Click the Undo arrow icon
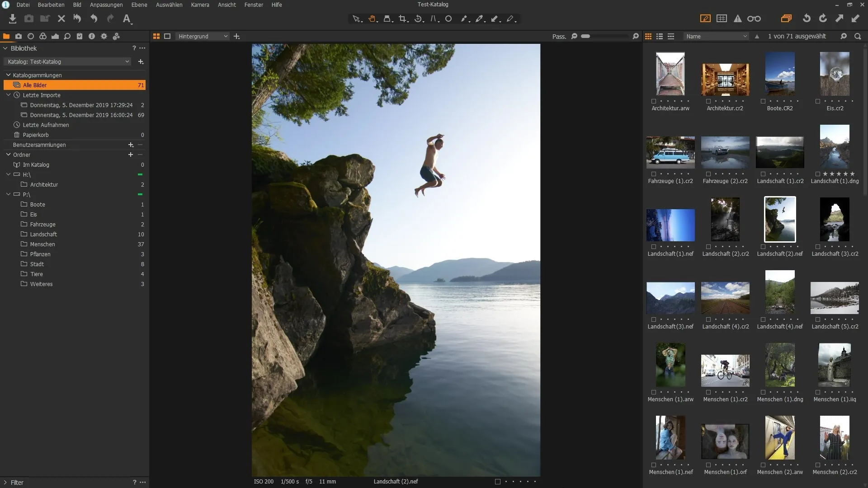Viewport: 868px width, 488px height. (x=94, y=19)
